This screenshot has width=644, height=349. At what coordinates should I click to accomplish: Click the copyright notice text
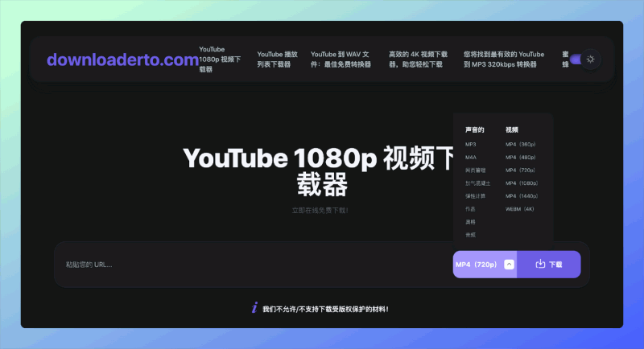tap(325, 310)
